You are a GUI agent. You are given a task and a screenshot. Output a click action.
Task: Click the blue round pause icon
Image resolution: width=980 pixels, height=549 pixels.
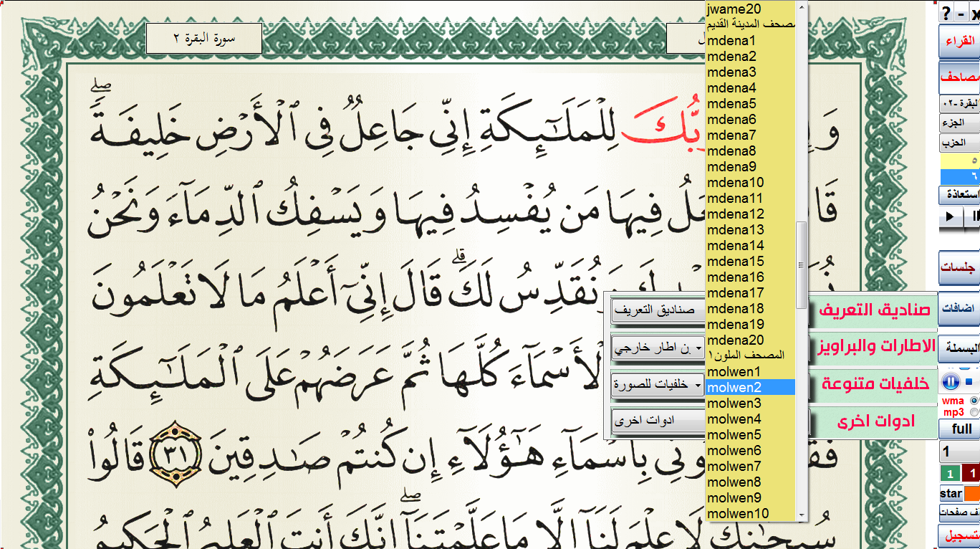pos(951,381)
